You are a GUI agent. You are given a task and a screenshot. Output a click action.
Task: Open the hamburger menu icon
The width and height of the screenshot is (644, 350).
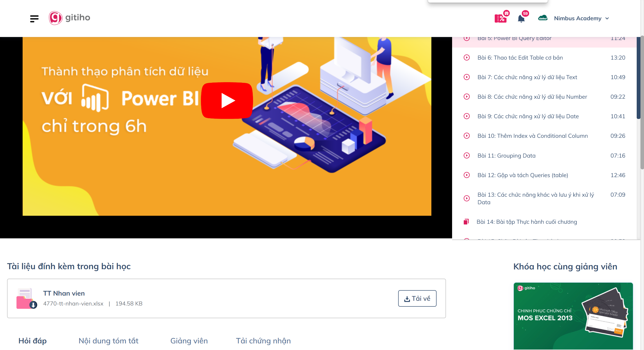tap(34, 19)
